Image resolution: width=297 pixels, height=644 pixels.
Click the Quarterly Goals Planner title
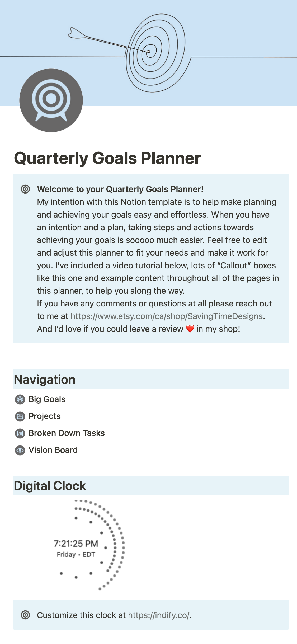pos(107,158)
